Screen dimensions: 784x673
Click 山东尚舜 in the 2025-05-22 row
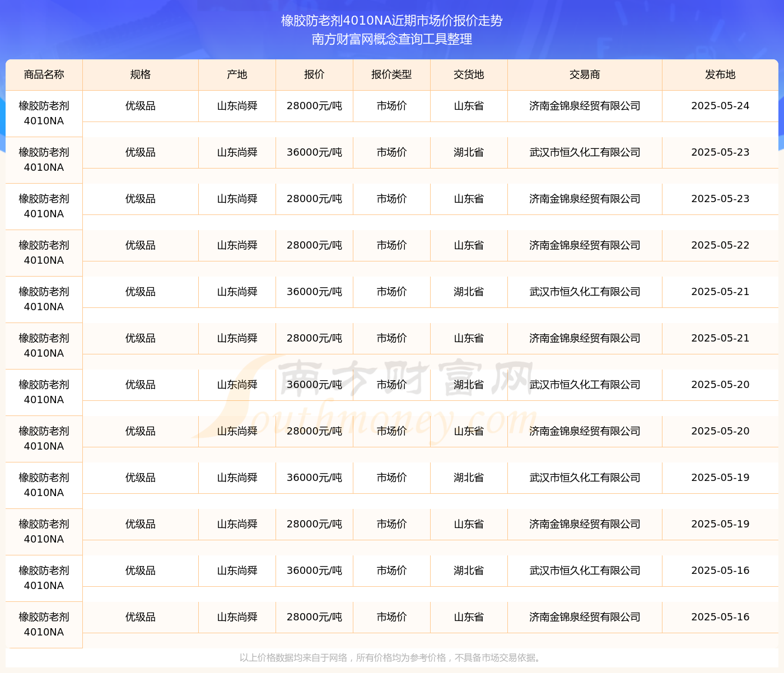click(237, 245)
